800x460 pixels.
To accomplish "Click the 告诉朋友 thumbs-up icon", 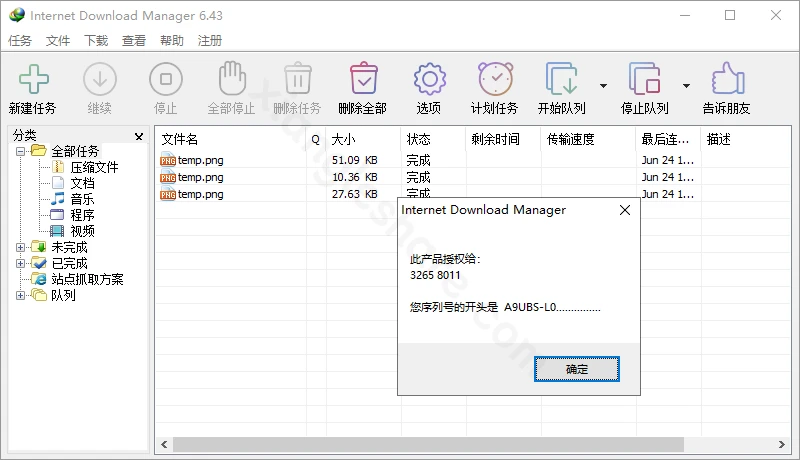I will click(728, 78).
